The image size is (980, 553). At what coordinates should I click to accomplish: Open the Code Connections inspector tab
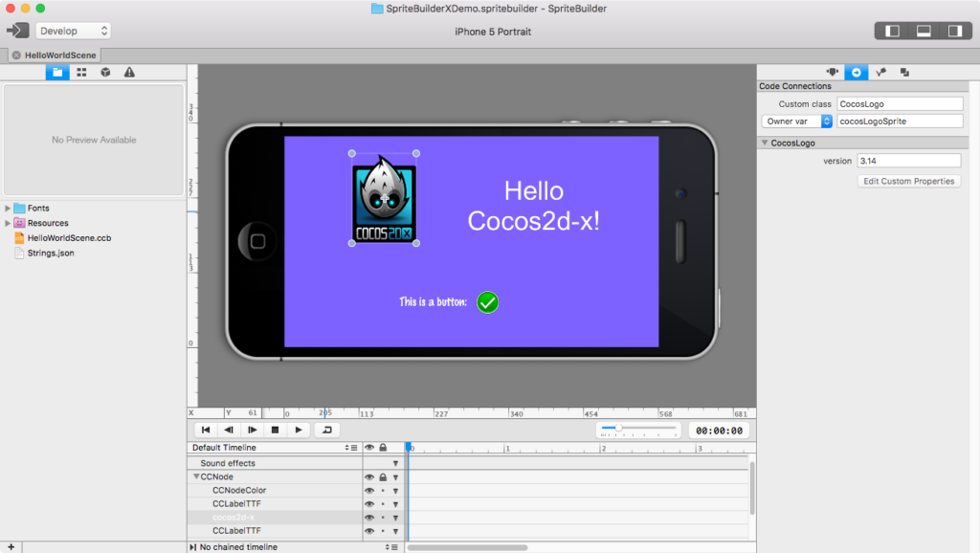tap(856, 72)
